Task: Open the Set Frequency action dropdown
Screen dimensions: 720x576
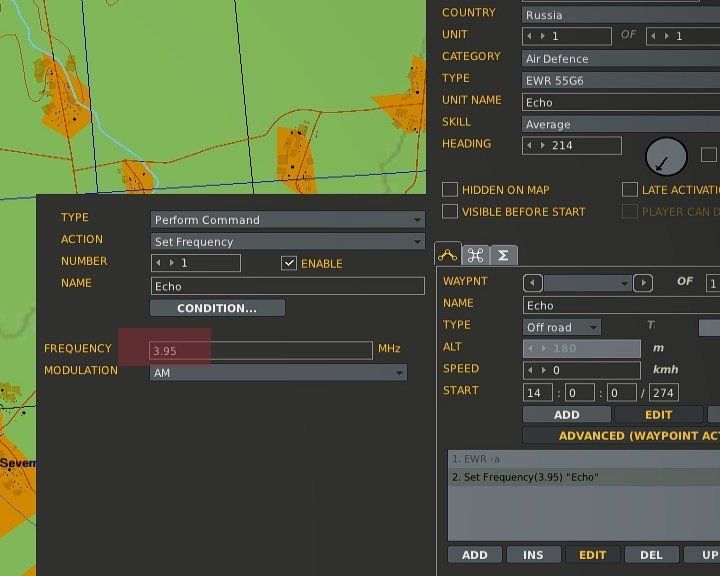Action: (288, 242)
